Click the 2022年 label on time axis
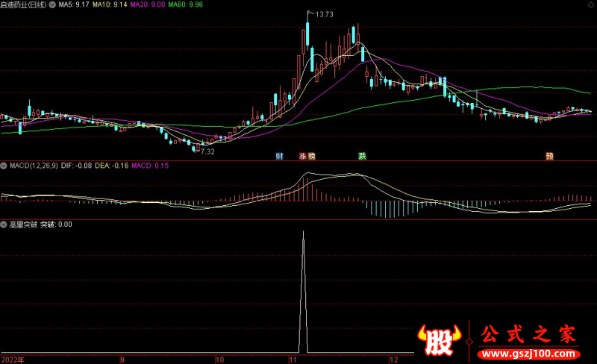597x364 pixels. pyautogui.click(x=13, y=360)
